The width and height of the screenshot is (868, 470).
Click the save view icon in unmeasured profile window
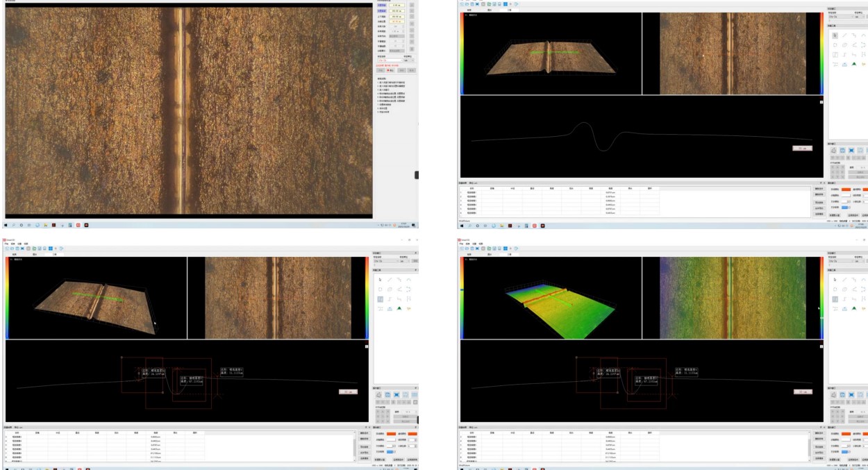(x=841, y=150)
